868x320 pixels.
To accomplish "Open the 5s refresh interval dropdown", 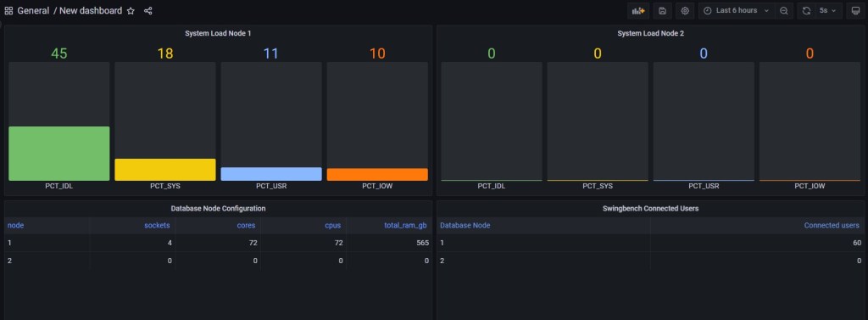I will coord(829,10).
